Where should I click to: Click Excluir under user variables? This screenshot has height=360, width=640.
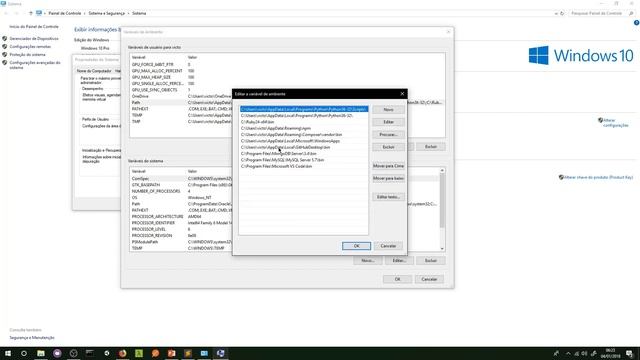coord(431,147)
